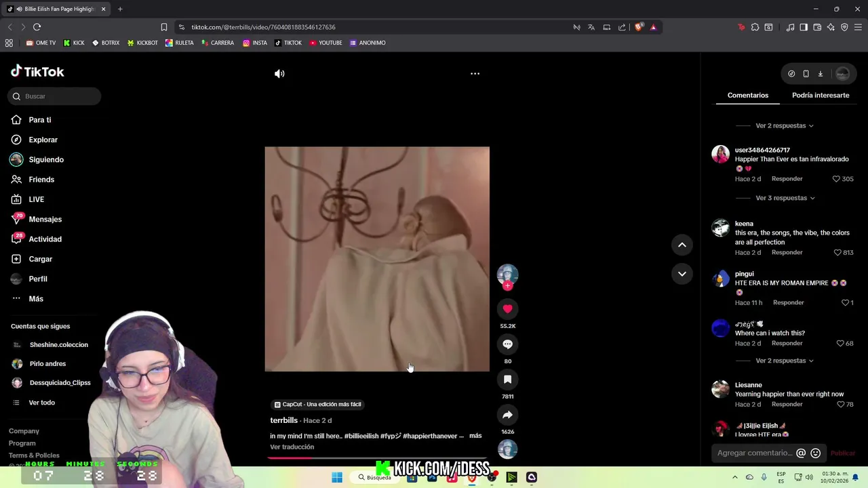Viewport: 868px width, 488px height.
Task: Open the Windows Start menu
Action: pos(337,477)
